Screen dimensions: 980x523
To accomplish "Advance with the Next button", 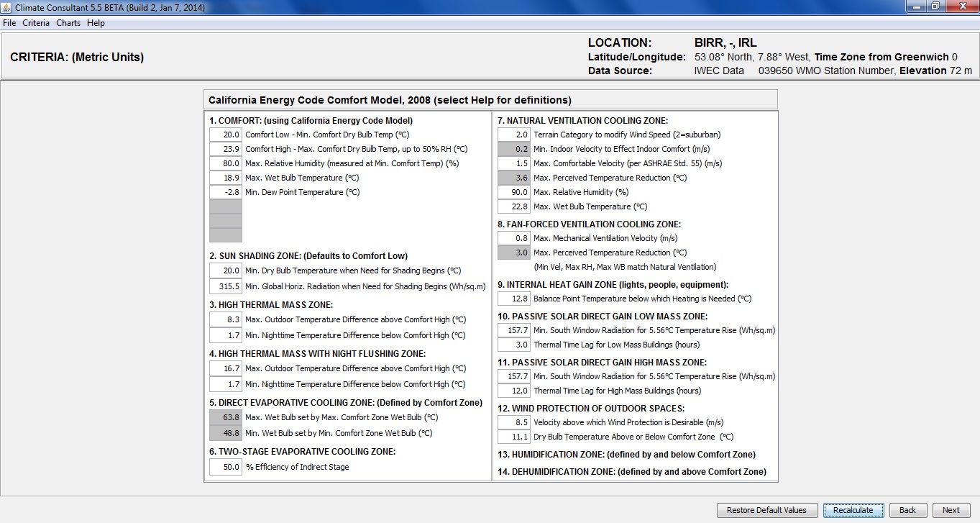I will (951, 510).
